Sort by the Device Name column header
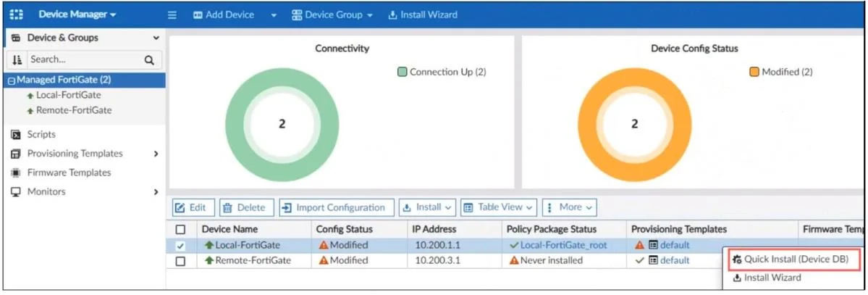Image resolution: width=868 pixels, height=295 pixels. (x=229, y=230)
